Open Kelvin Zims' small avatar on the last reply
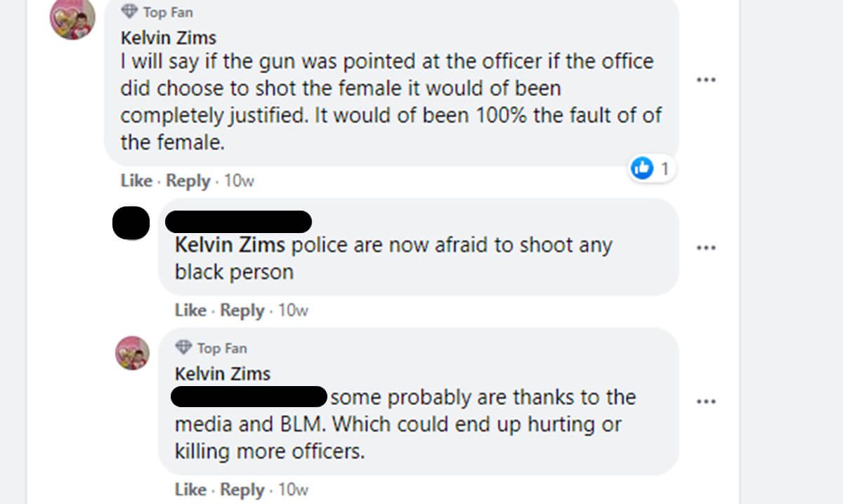The width and height of the screenshot is (843, 504). pyautogui.click(x=132, y=353)
